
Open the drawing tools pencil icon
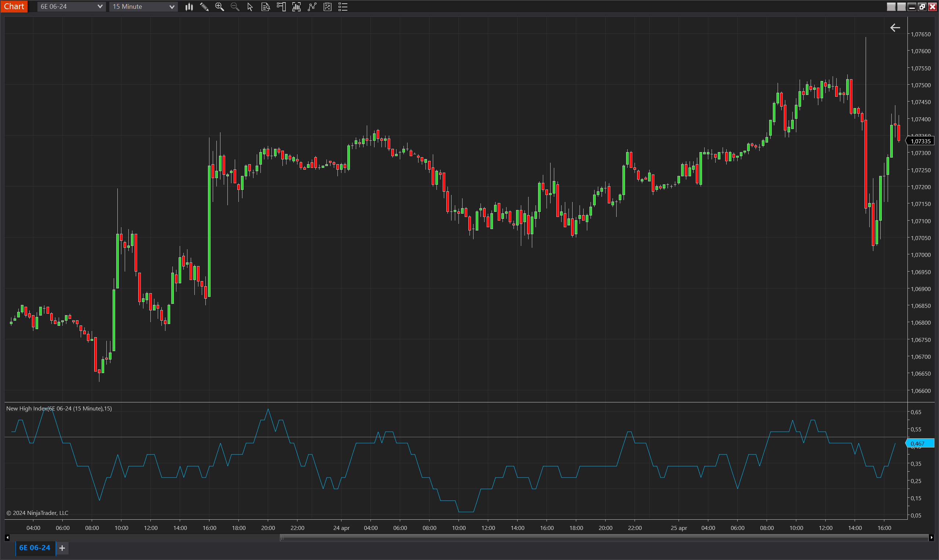(x=204, y=7)
